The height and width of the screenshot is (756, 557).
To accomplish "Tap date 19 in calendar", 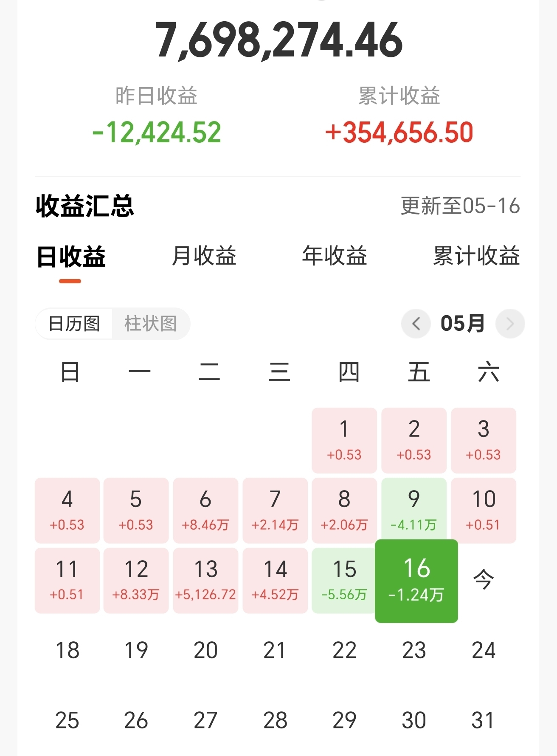I will pos(136,650).
